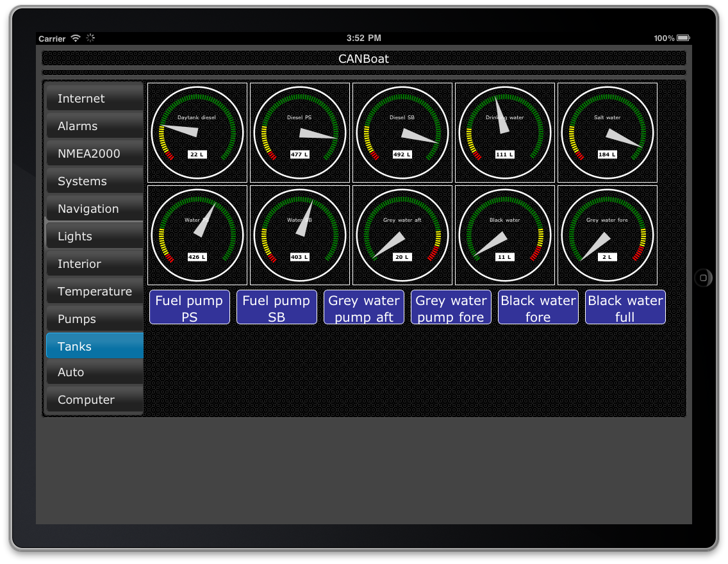Tap the Grey water fore gauge
This screenshot has width=728, height=564.
(x=608, y=235)
